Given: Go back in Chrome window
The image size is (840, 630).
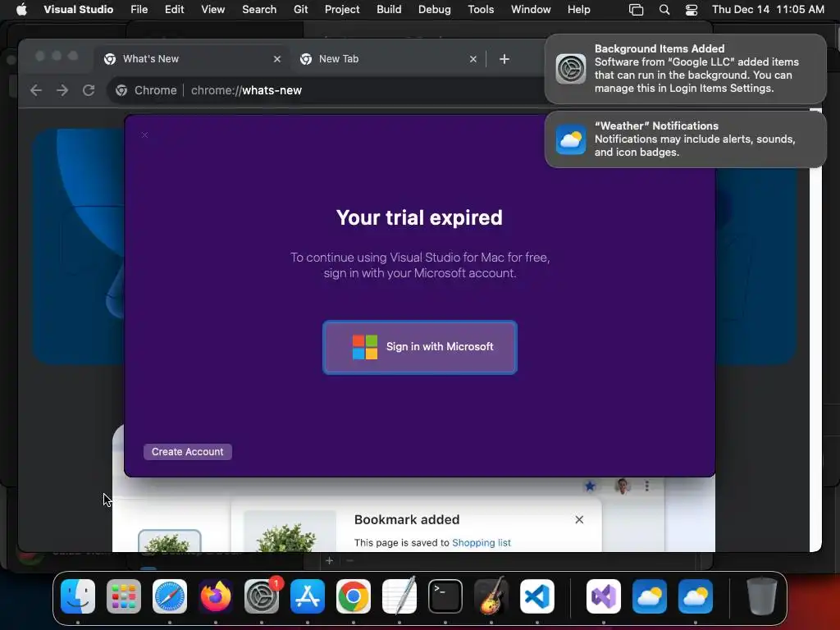Looking at the screenshot, I should 36,90.
